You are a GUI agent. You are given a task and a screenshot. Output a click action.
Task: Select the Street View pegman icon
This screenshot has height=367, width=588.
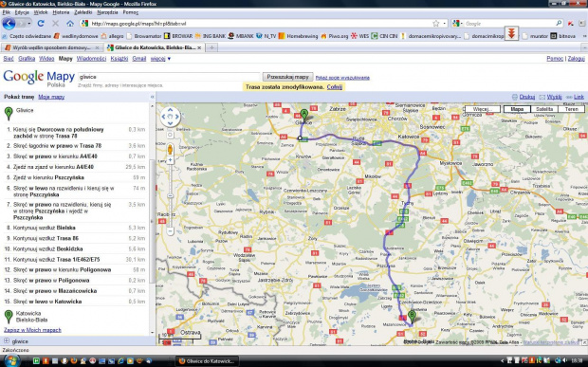pos(170,149)
